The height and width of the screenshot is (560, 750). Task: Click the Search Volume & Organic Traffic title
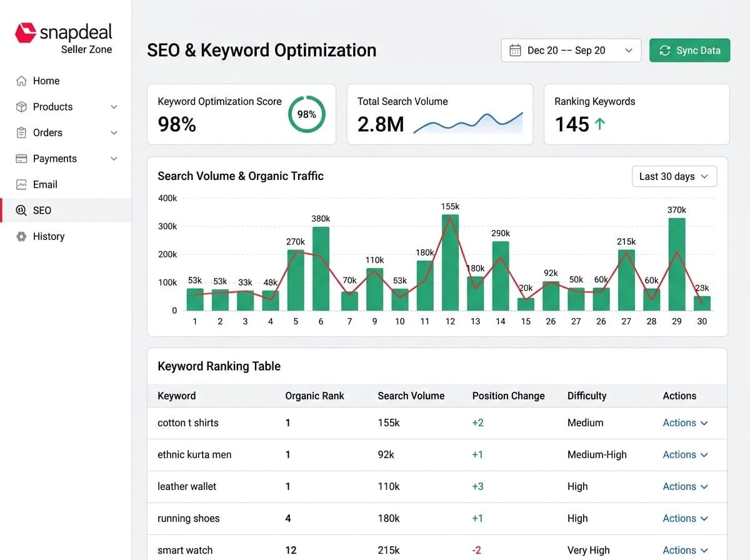pos(241,176)
